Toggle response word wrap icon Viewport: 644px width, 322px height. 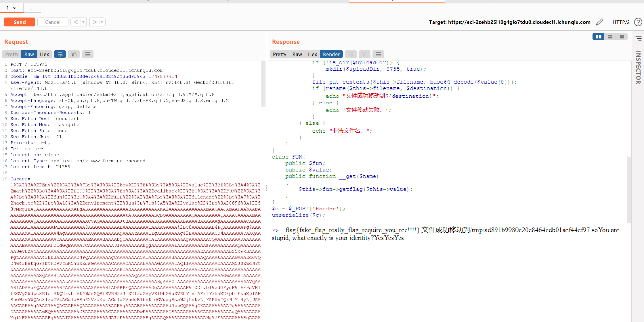(351, 54)
